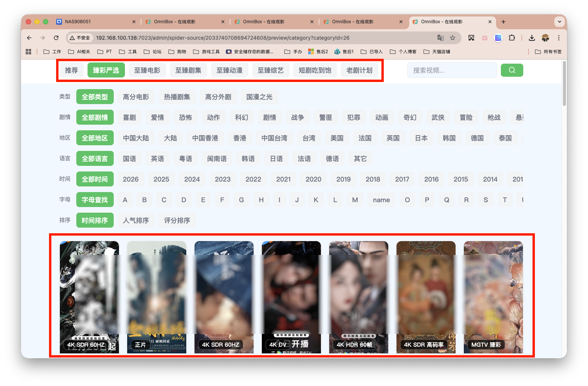
Task: Filter by letter M
Action: point(355,200)
